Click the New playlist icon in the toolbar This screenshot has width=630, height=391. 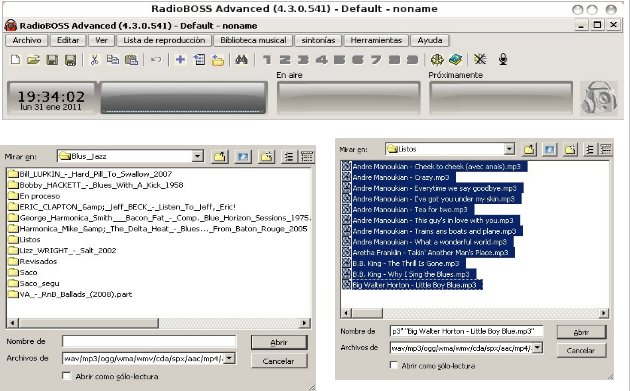[15, 60]
